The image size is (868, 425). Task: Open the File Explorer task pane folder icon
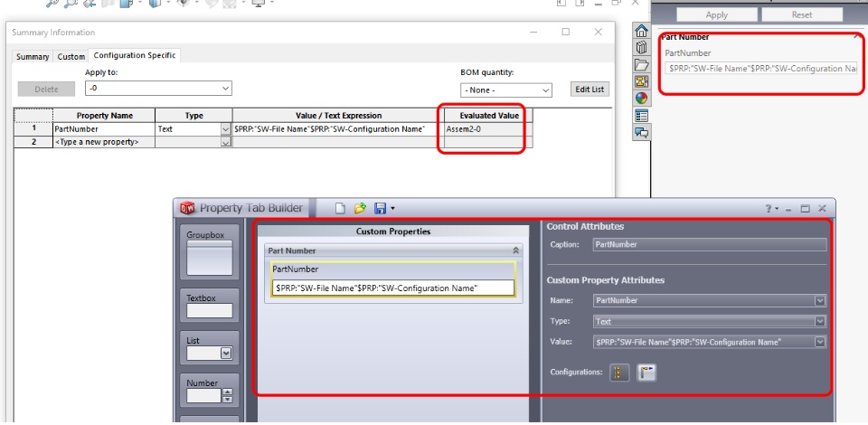point(641,65)
